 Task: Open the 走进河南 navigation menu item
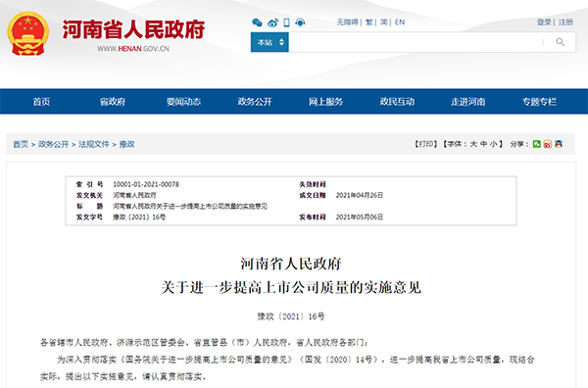click(x=468, y=102)
